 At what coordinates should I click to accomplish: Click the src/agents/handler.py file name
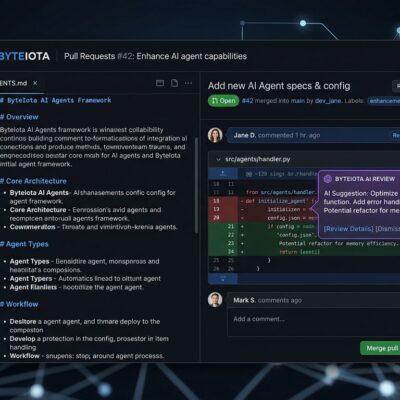click(x=258, y=160)
